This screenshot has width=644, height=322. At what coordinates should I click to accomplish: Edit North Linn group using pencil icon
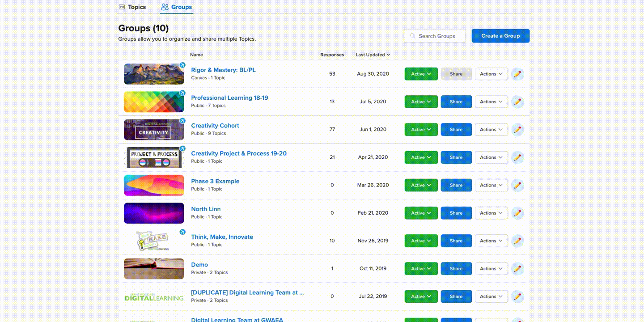coord(517,213)
